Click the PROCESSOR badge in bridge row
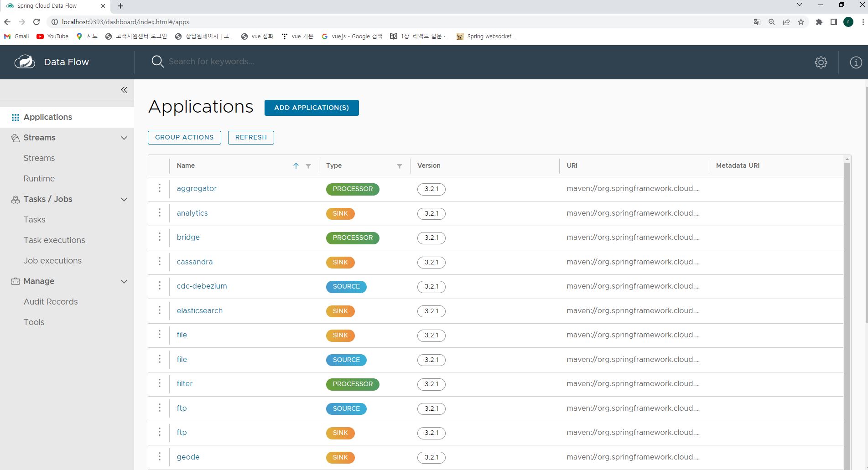The image size is (868, 470). (353, 238)
